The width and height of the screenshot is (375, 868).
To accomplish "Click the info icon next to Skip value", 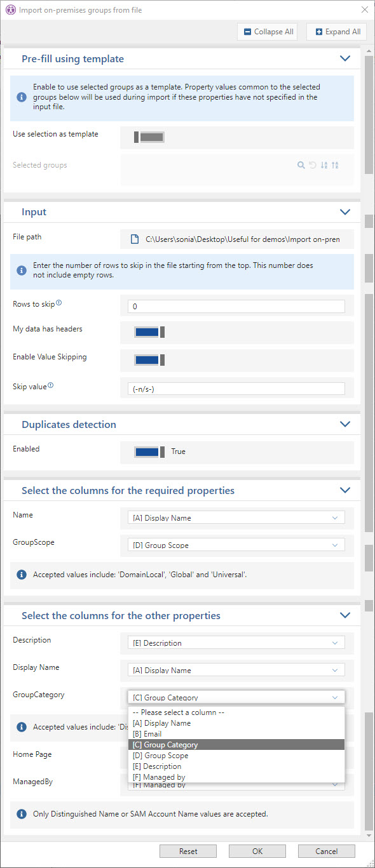I will tap(50, 385).
